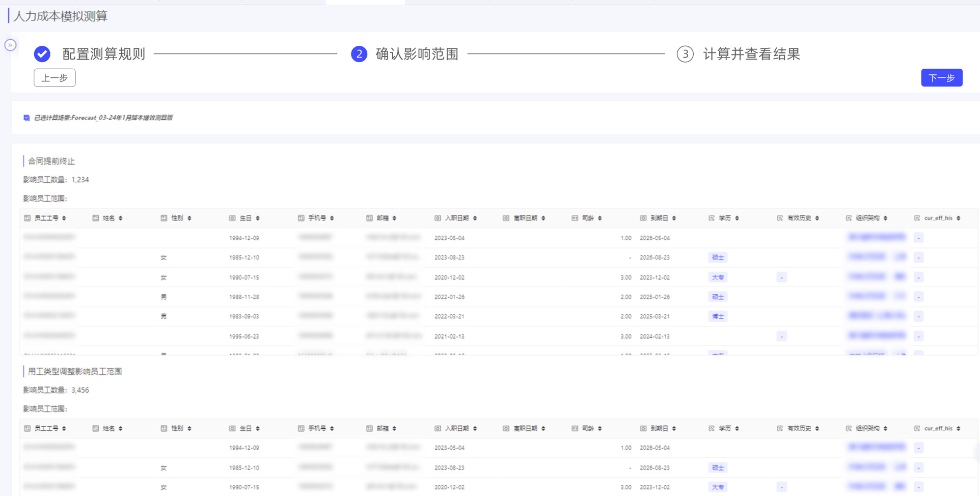Sort by 生日 arrows in 合同提前终止 table
The height and width of the screenshot is (496, 980).
[x=258, y=218]
